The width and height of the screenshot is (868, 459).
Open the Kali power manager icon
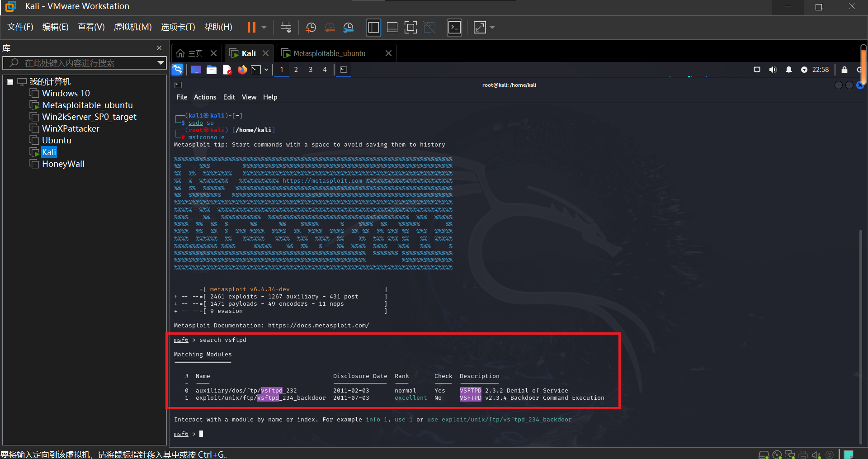tap(804, 70)
